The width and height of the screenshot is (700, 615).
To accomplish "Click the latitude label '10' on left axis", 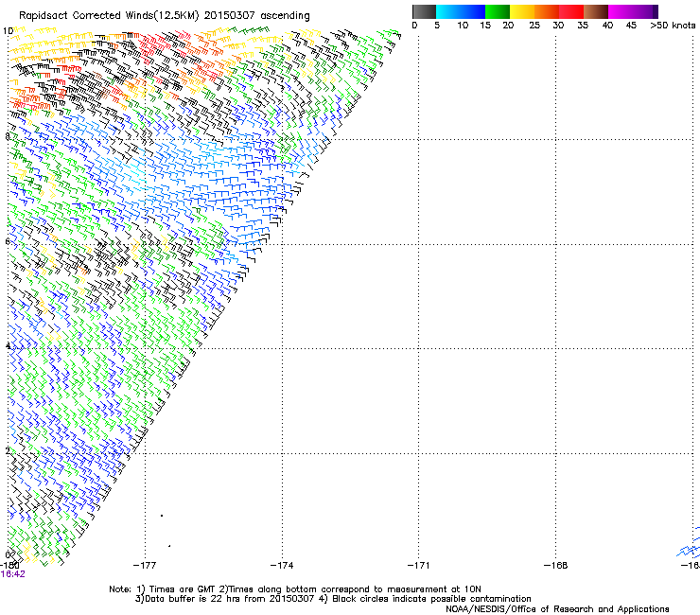I will pyautogui.click(x=8, y=31).
